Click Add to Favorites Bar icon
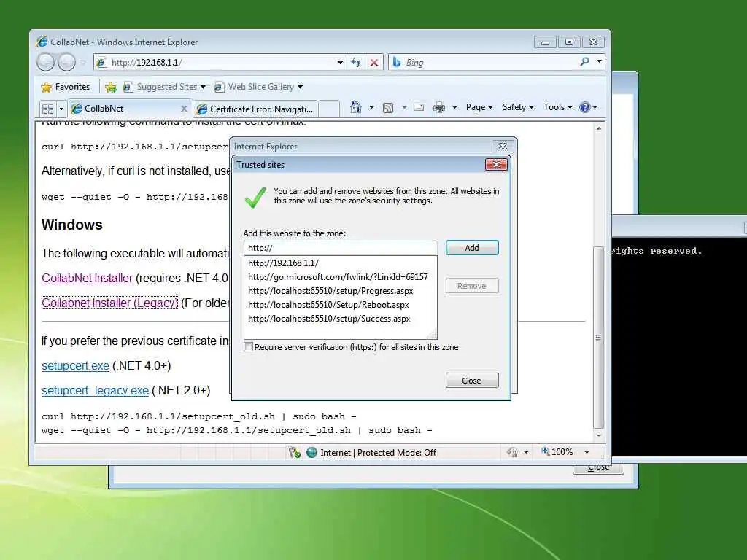Image resolution: width=747 pixels, height=560 pixels. pyautogui.click(x=111, y=87)
